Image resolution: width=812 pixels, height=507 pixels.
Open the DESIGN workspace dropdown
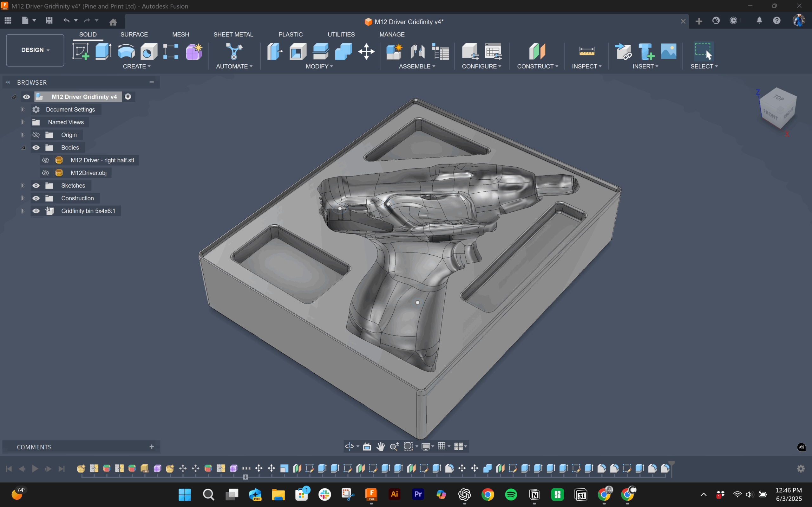(35, 50)
